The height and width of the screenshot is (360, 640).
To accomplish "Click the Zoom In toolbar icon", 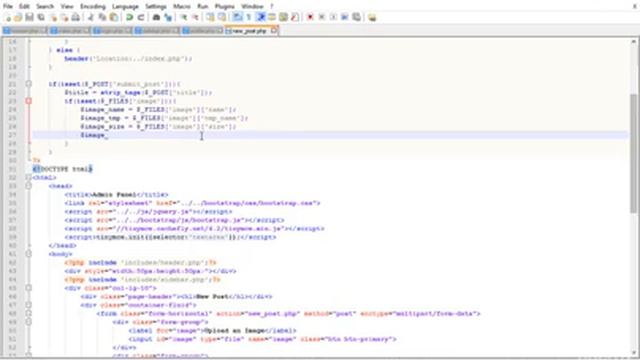I will (x=184, y=17).
